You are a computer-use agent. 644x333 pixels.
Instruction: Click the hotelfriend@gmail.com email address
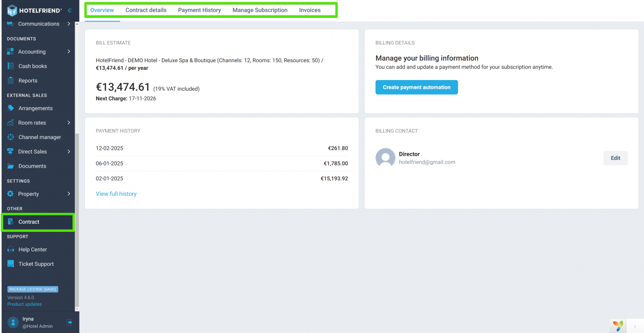tap(427, 162)
